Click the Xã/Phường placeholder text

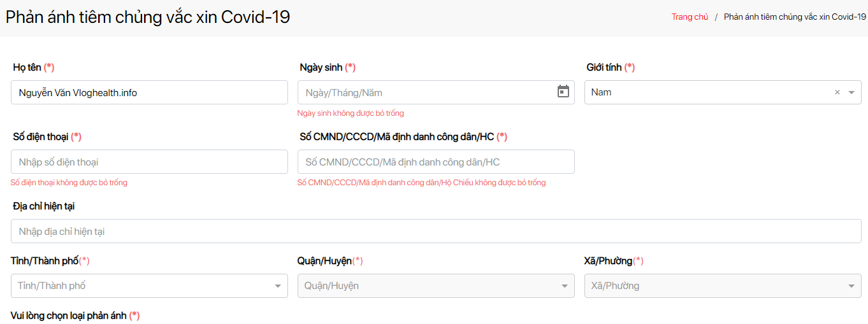point(615,286)
